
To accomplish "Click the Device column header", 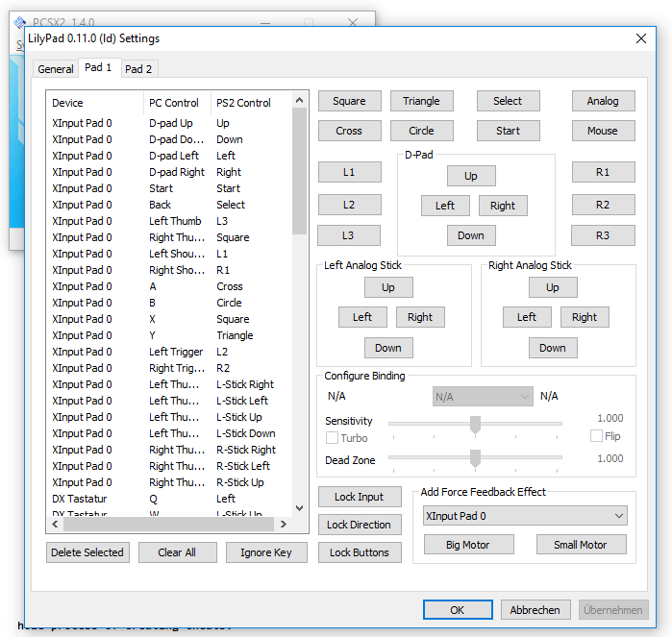I will coord(95,103).
